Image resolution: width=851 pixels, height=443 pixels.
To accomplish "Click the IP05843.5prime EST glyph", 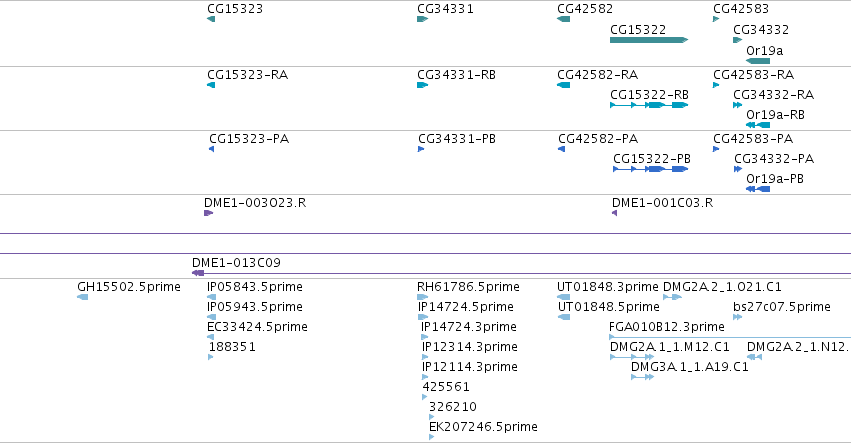I will pyautogui.click(x=212, y=297).
